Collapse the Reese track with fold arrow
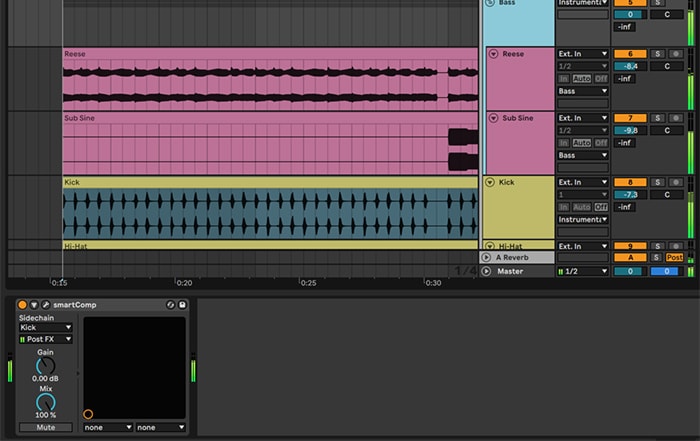This screenshot has height=441, width=700. 493,54
